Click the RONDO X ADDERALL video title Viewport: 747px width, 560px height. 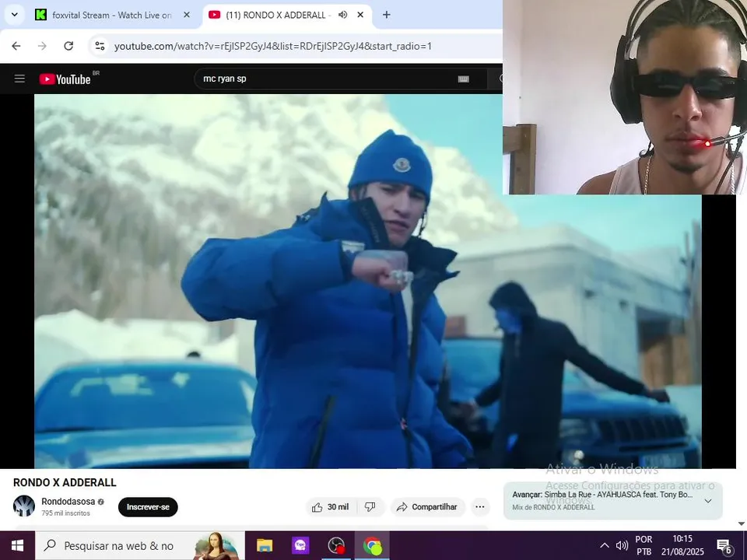[x=65, y=482]
